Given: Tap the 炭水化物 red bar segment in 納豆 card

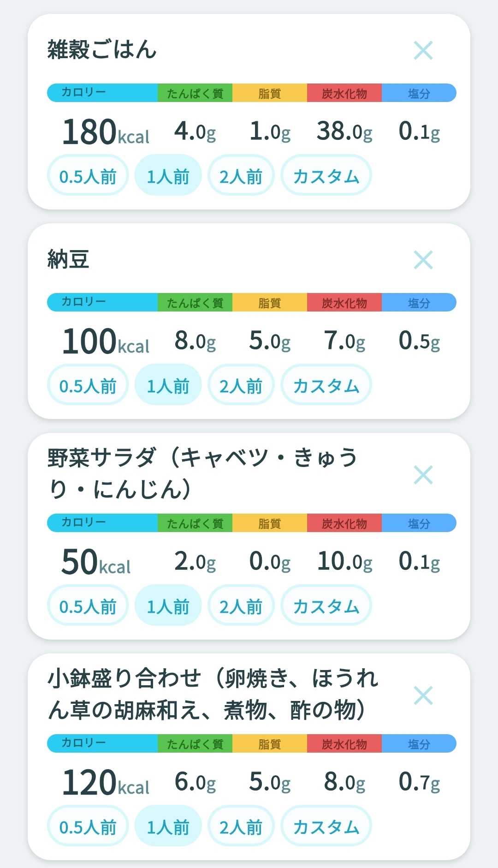Looking at the screenshot, I should pyautogui.click(x=344, y=302).
